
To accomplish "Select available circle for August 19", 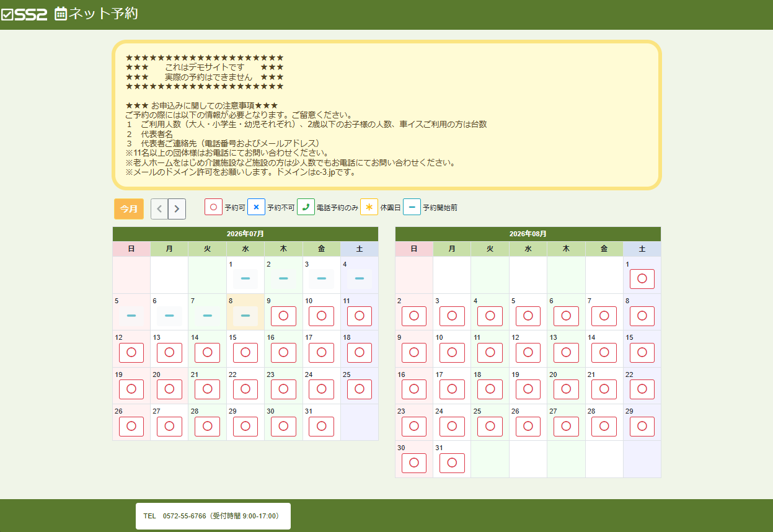I will coord(528,389).
